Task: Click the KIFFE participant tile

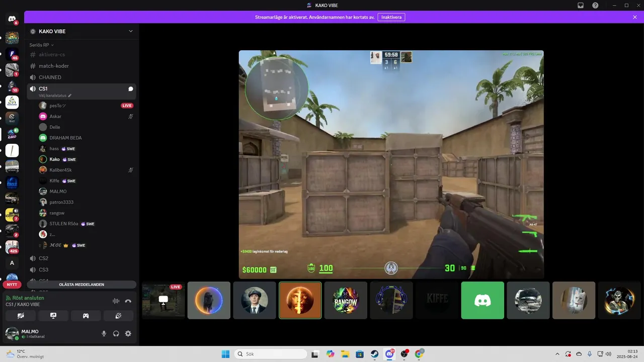Action: point(437,300)
